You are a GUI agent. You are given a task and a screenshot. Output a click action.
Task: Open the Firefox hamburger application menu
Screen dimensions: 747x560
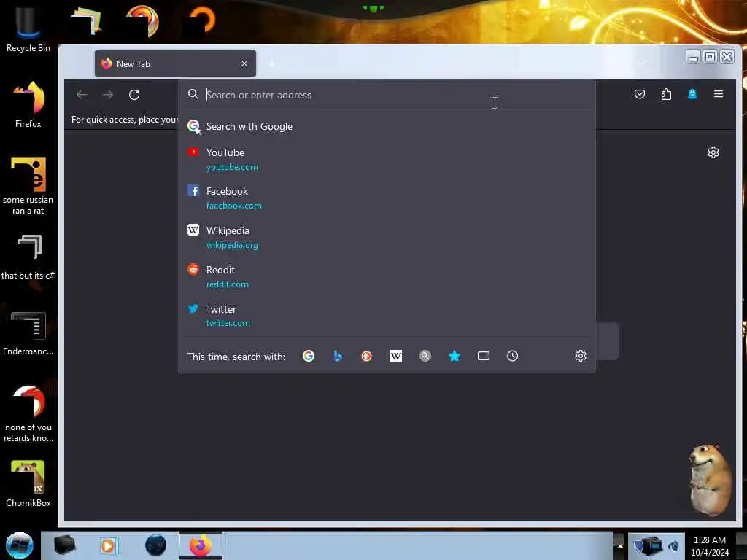(719, 94)
